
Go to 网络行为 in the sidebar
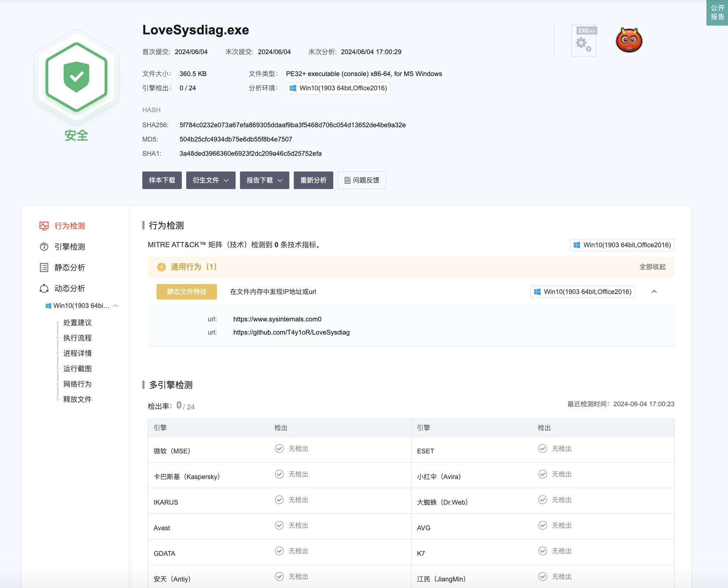[x=77, y=384]
